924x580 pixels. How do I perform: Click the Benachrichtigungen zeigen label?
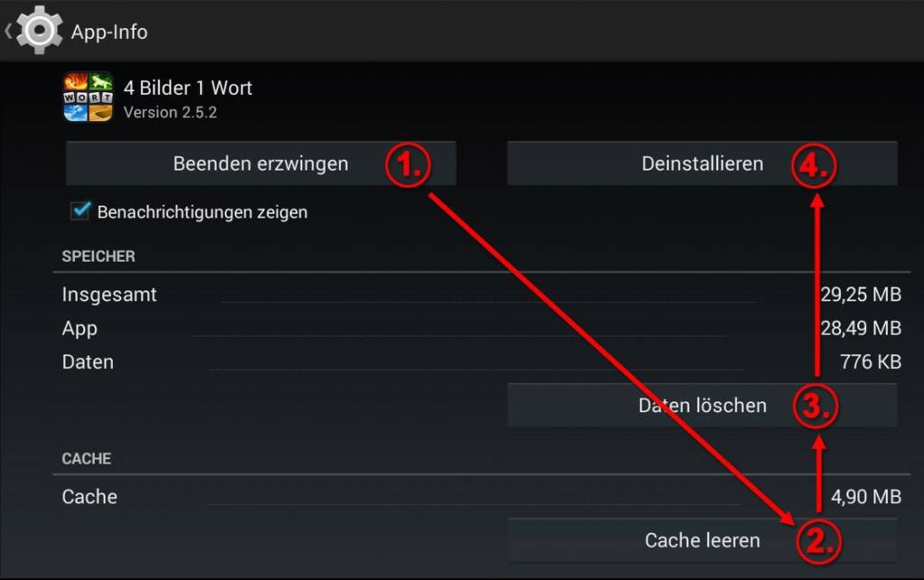pyautogui.click(x=202, y=212)
